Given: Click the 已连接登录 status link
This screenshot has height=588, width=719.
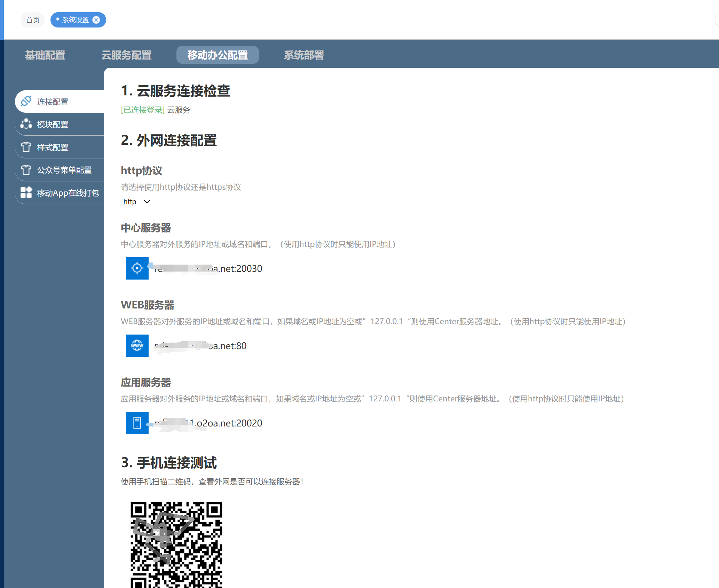Looking at the screenshot, I should 143,110.
